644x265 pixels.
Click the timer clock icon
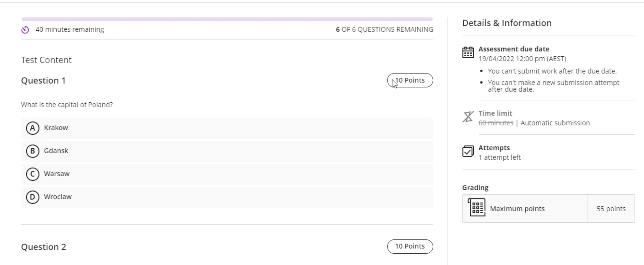coord(25,30)
